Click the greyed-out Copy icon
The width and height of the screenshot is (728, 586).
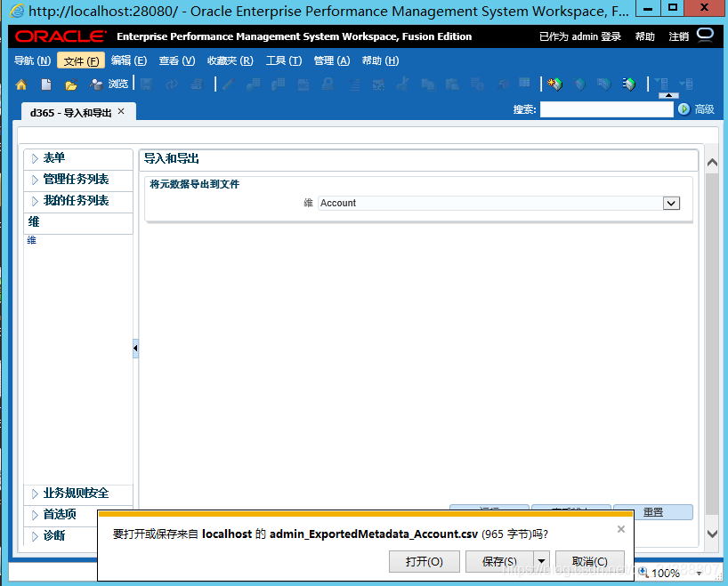[x=427, y=84]
